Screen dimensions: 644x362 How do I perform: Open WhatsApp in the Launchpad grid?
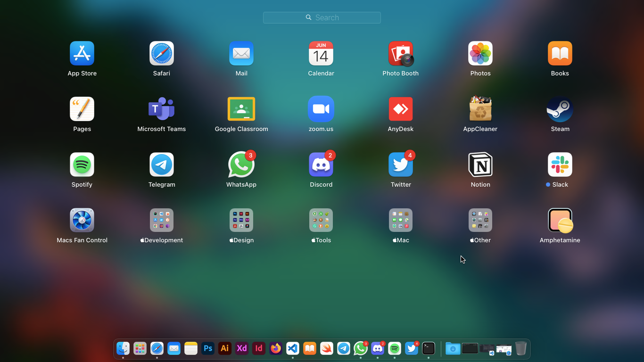241,165
